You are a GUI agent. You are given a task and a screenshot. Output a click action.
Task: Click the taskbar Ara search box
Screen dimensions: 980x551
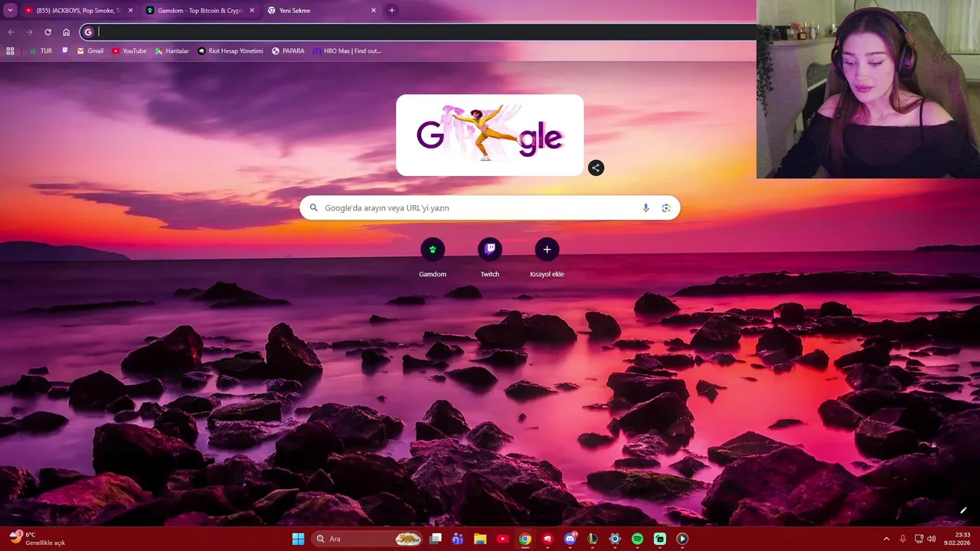click(368, 539)
